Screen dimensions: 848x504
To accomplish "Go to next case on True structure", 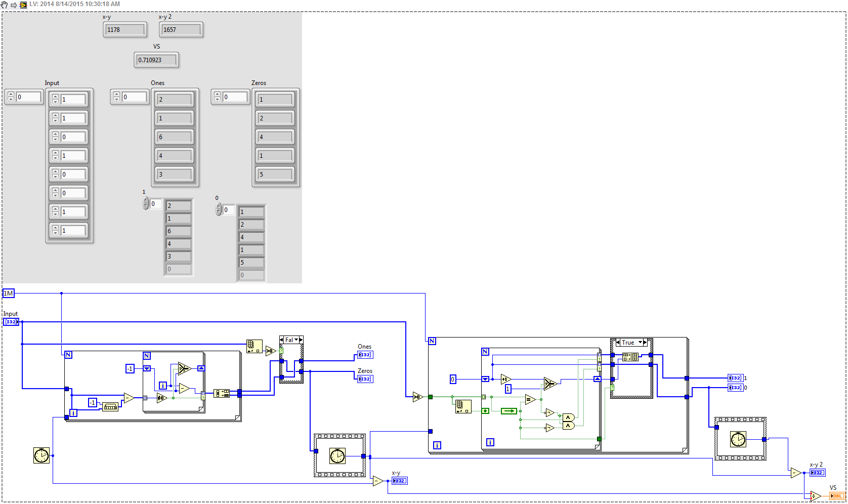I will tap(645, 343).
